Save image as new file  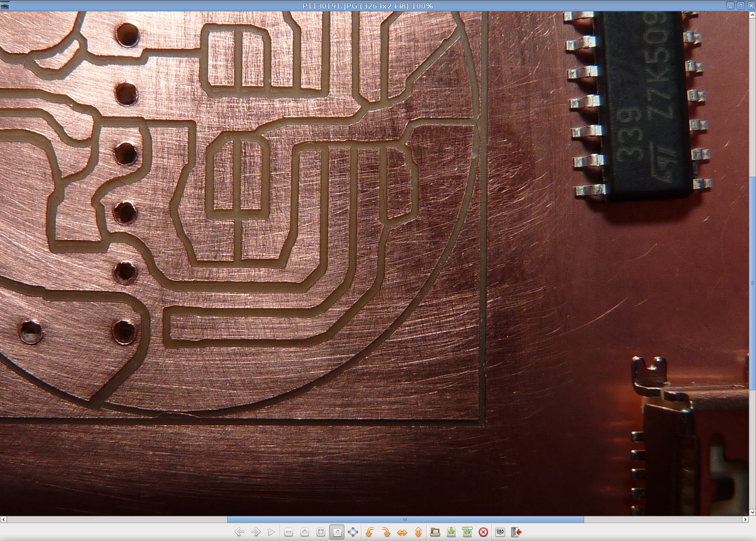tap(467, 532)
